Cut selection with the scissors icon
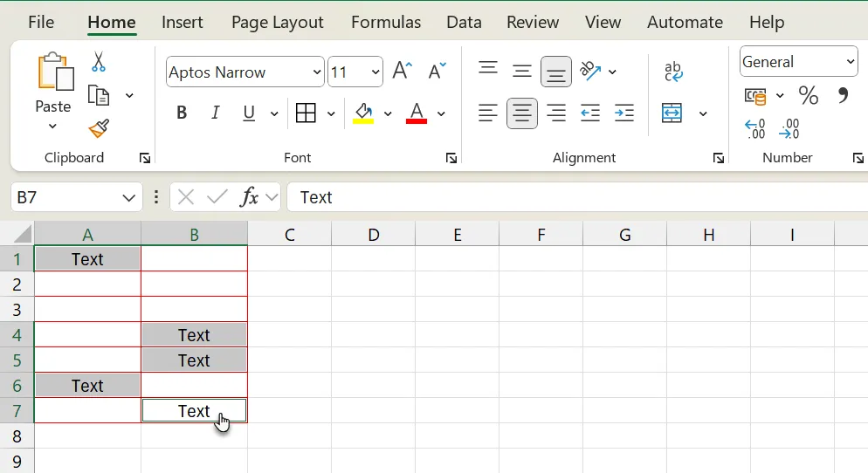The image size is (868, 473). [x=99, y=62]
